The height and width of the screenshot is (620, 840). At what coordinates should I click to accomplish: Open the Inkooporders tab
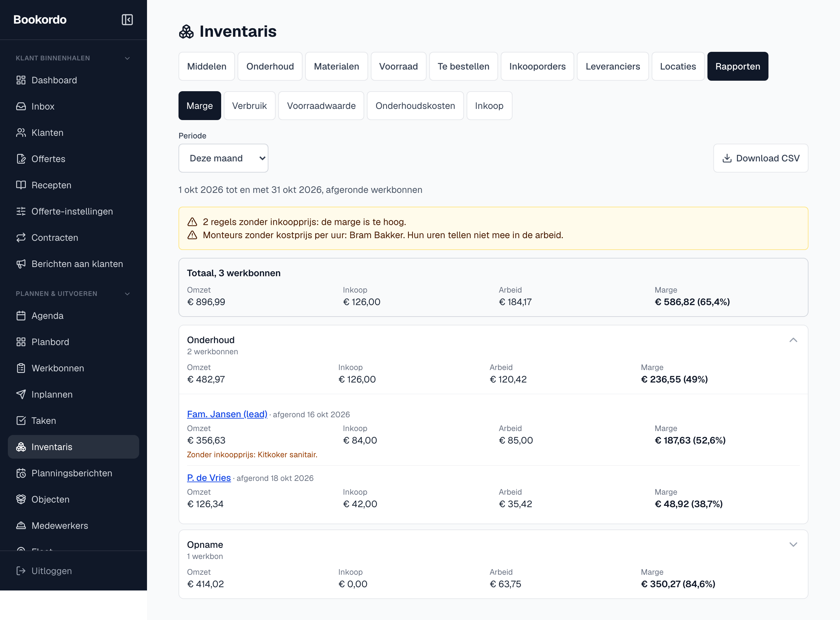[x=537, y=66]
